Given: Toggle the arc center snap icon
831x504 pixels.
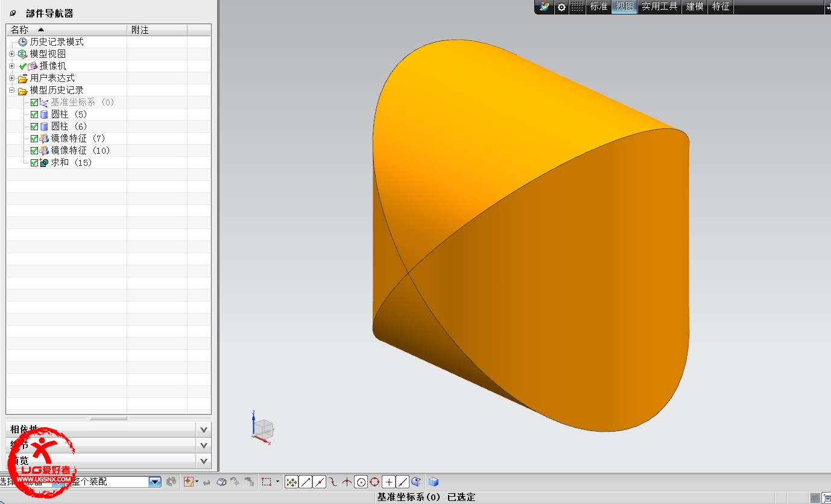Looking at the screenshot, I should (x=361, y=482).
